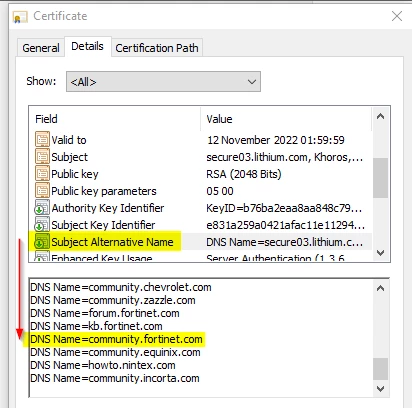Select the Authority Key Identifier label
Screen dimensions: 412x408
click(108, 208)
